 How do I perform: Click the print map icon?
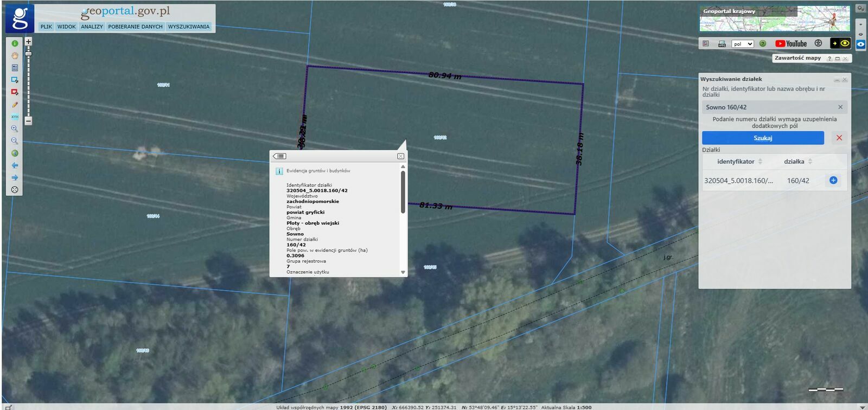point(722,44)
